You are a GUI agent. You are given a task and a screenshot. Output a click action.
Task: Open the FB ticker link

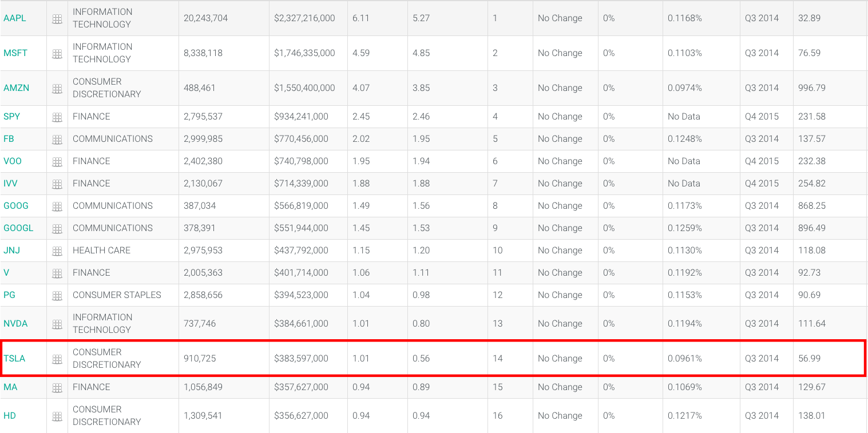9,139
